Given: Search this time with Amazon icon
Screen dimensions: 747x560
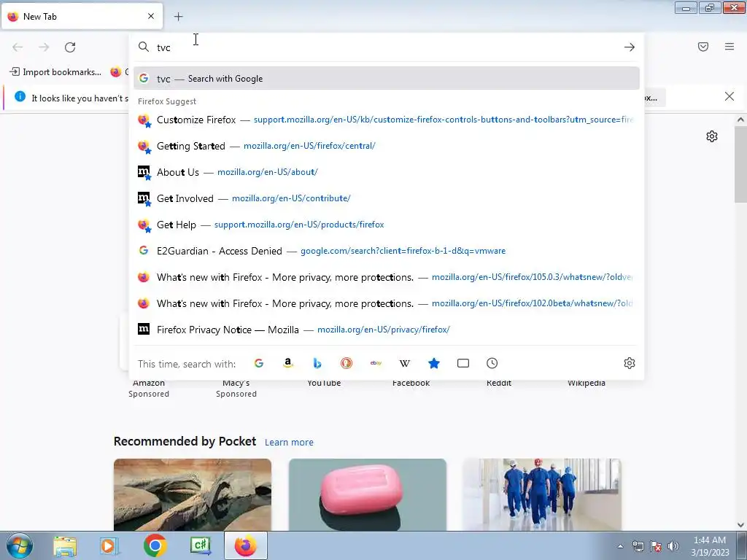Looking at the screenshot, I should (287, 363).
